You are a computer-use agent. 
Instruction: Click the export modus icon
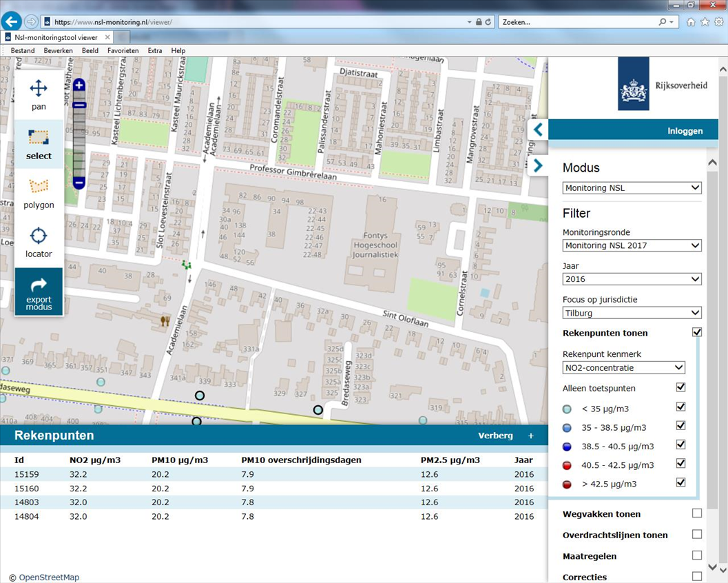coord(39,291)
